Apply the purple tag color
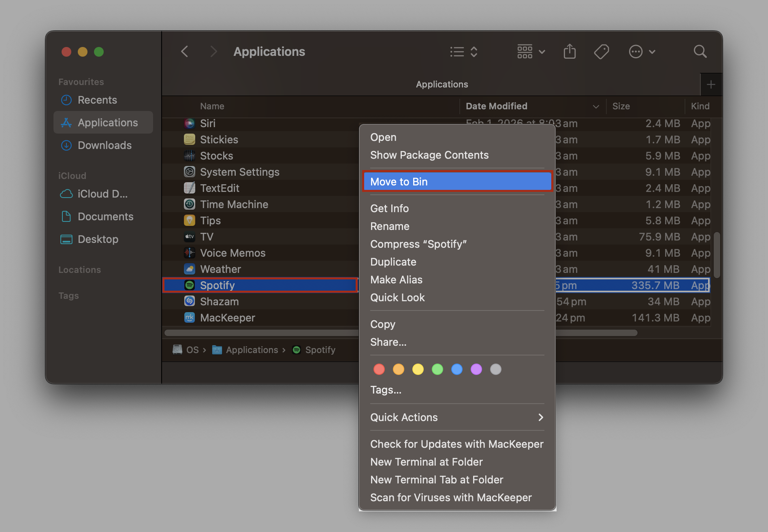The height and width of the screenshot is (532, 768). (x=476, y=369)
